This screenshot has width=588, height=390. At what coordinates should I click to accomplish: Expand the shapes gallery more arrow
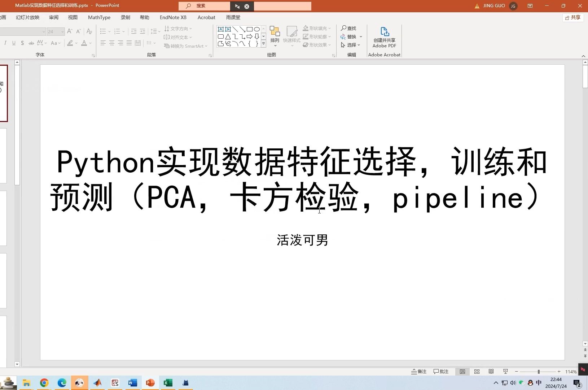tap(264, 44)
